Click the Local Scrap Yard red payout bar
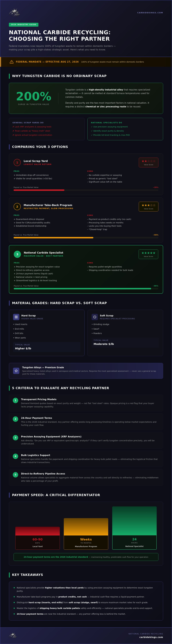This screenshot has width=172, height=644. tap(39, 190)
